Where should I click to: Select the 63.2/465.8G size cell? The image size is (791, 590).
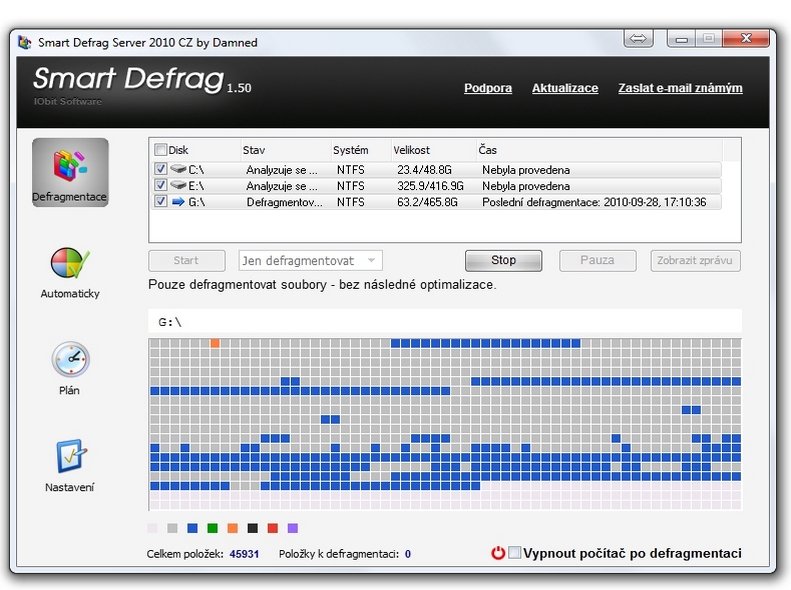[427, 202]
